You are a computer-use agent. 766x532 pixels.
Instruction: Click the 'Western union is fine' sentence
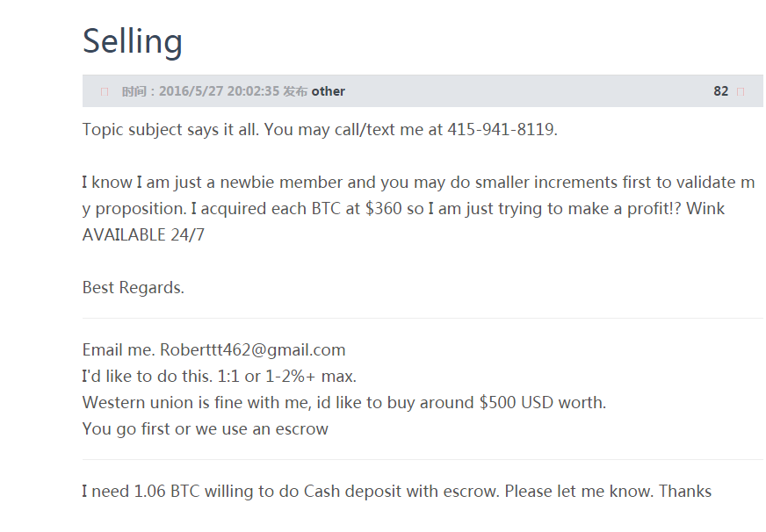click(344, 403)
